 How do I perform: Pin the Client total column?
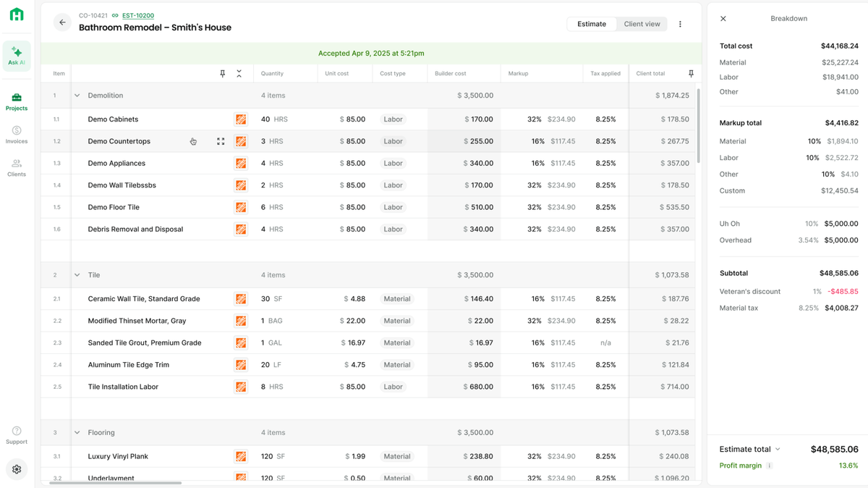click(691, 74)
